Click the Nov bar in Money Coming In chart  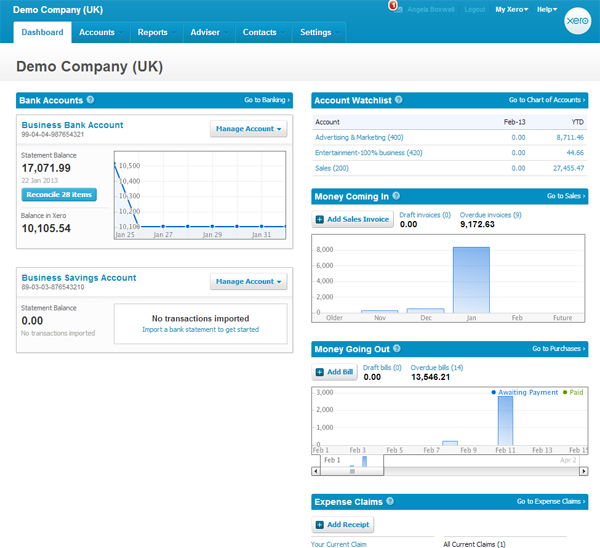click(x=380, y=312)
